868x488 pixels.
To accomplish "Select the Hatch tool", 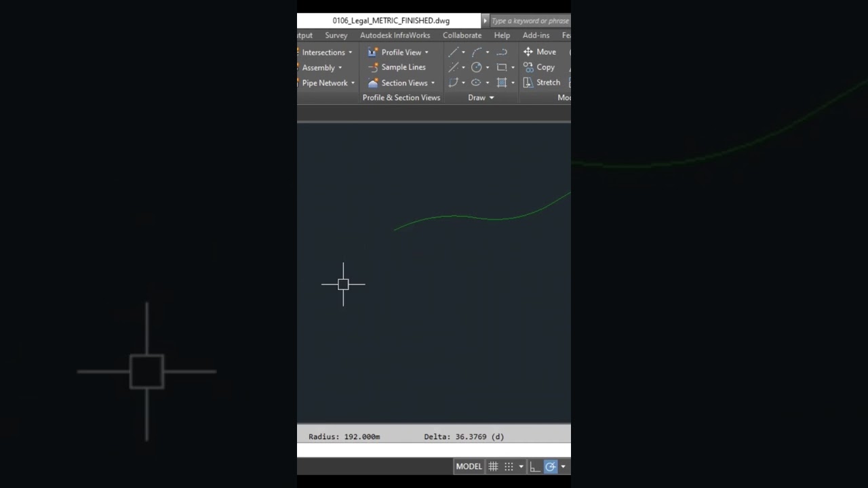I will coord(502,83).
